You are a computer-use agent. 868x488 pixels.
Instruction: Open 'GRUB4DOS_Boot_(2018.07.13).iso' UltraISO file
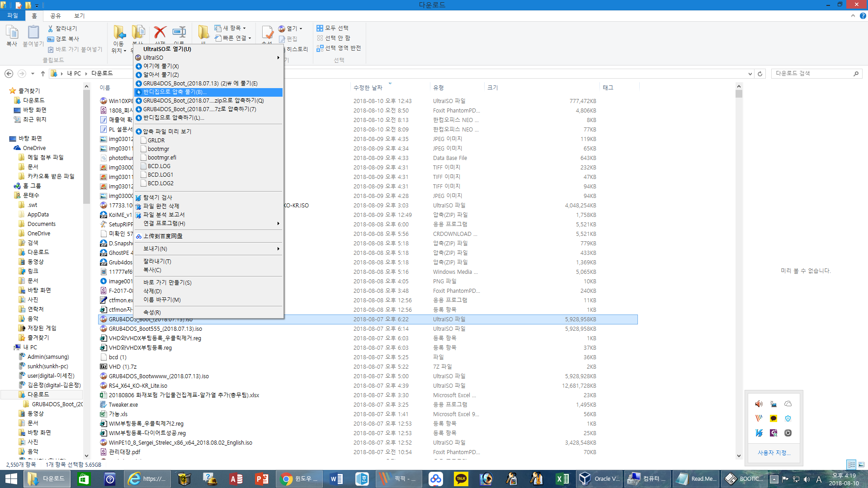pyautogui.click(x=150, y=319)
